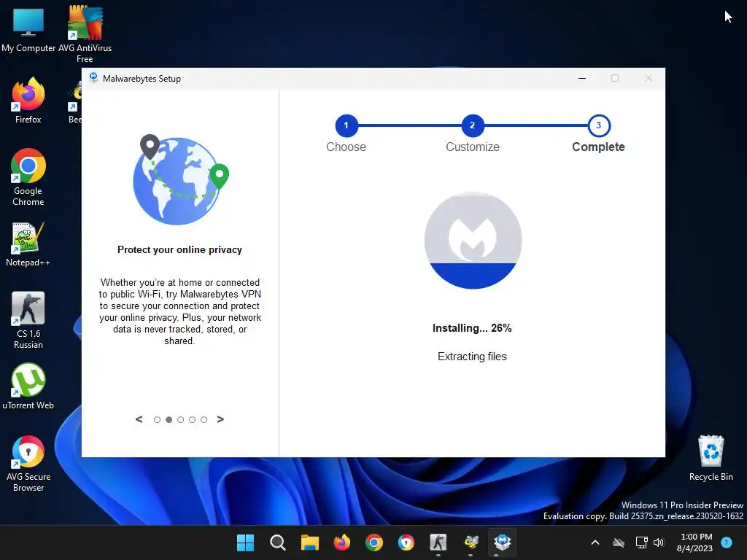Click the 'Customize' step label
The image size is (747, 560).
point(473,147)
